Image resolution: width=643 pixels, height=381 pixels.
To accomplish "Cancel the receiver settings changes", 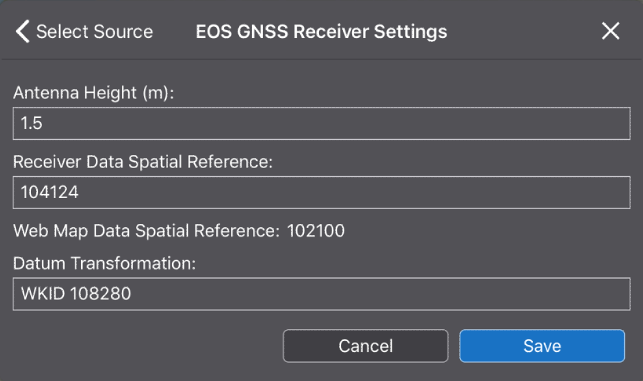I will point(365,346).
